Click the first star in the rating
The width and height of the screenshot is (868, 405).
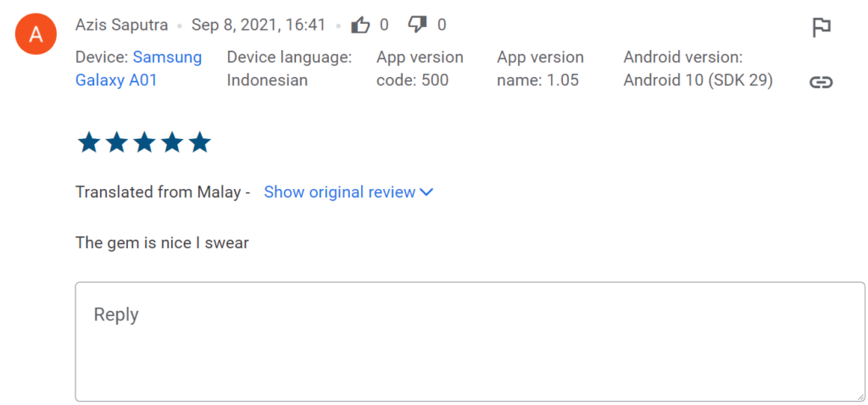point(89,142)
